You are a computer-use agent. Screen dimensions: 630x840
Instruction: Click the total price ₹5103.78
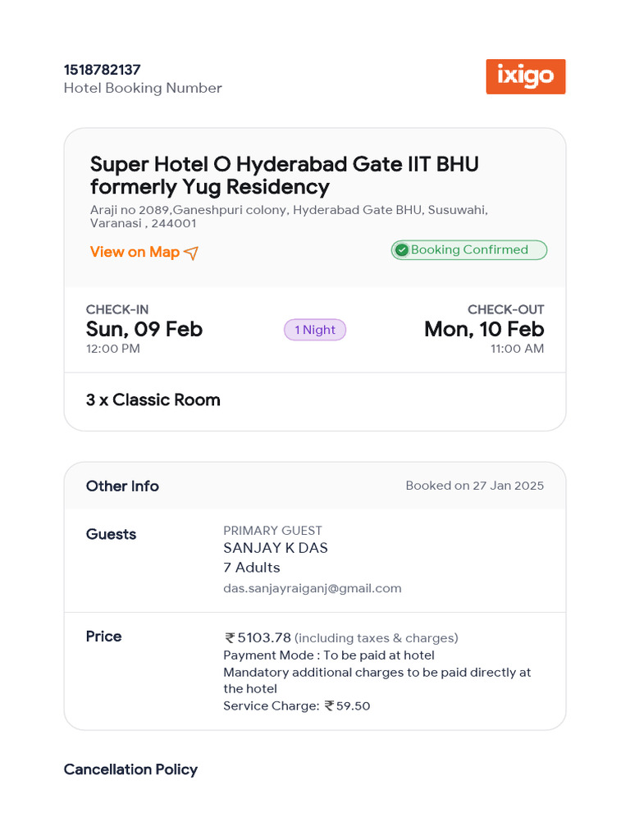coord(258,637)
